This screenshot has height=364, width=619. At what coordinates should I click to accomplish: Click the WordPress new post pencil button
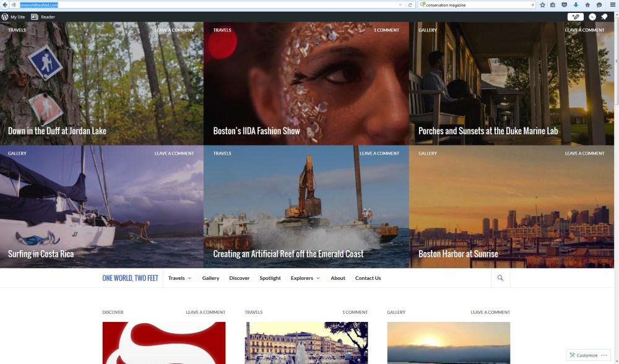coord(576,17)
